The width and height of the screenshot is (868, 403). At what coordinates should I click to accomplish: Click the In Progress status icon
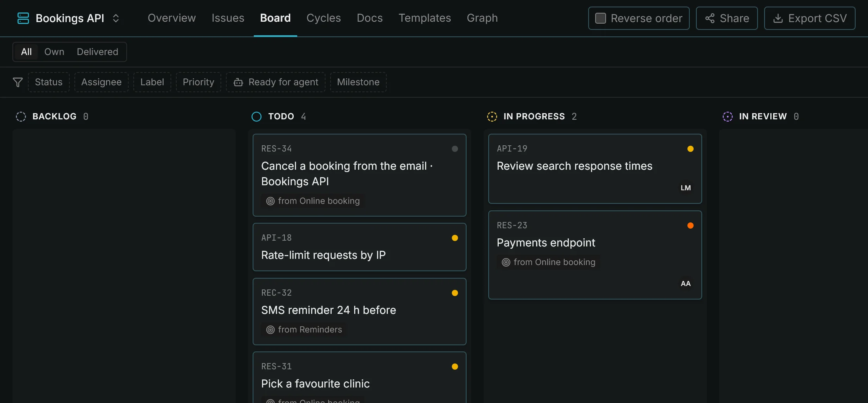pyautogui.click(x=492, y=117)
